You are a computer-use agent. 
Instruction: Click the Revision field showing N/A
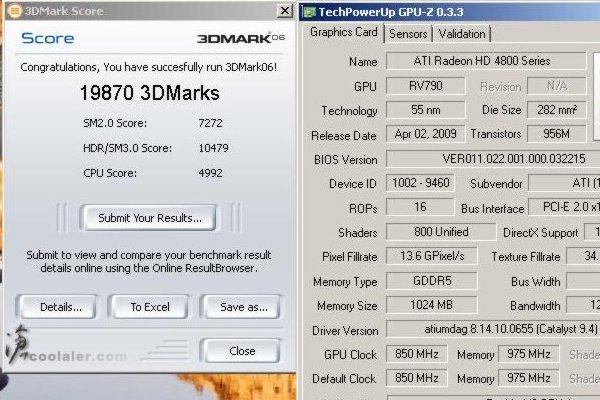557,86
